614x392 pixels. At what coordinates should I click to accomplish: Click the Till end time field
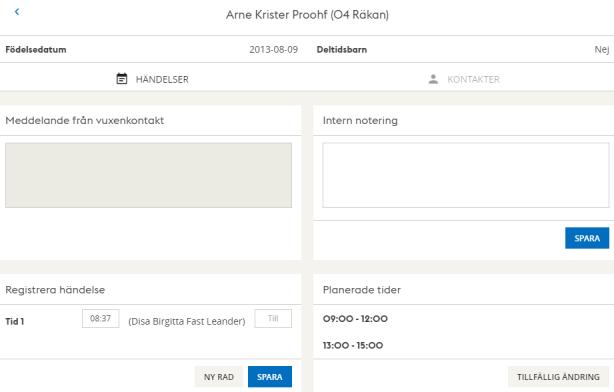273,318
